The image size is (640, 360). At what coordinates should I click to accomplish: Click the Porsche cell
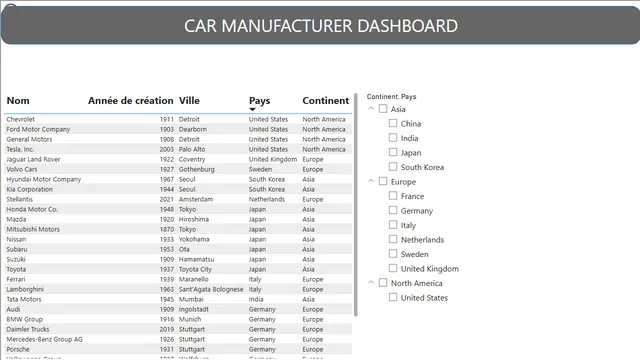pyautogui.click(x=18, y=349)
